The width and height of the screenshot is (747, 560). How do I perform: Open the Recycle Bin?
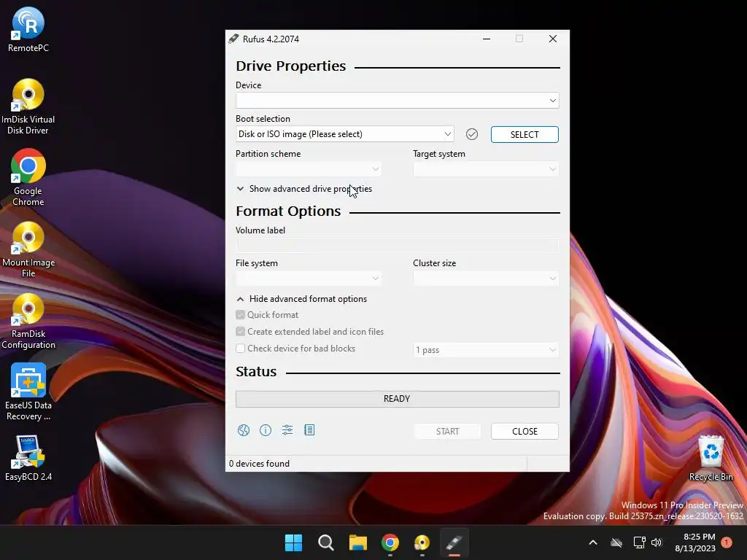pyautogui.click(x=711, y=458)
